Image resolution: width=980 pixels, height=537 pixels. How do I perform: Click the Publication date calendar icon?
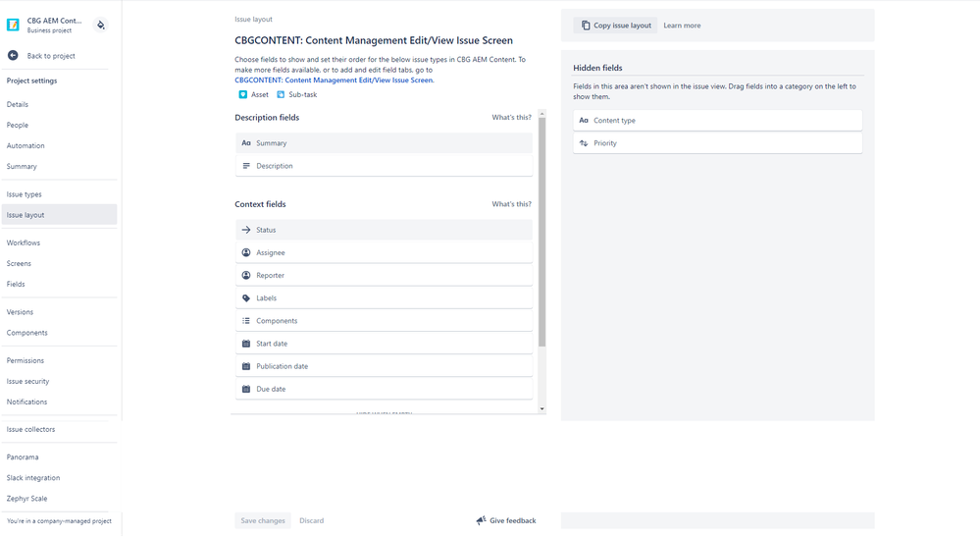(246, 366)
